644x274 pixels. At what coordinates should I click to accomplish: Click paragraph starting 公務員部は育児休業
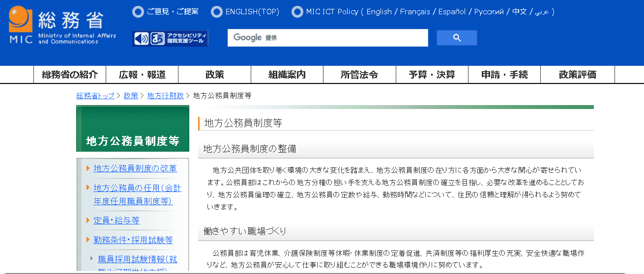(x=396, y=259)
